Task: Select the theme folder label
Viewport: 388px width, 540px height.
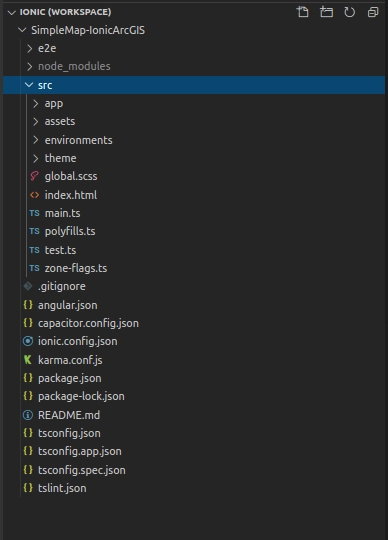Action: (x=60, y=158)
